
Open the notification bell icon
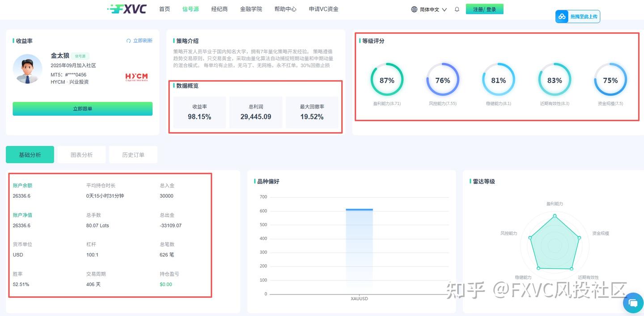pyautogui.click(x=457, y=8)
